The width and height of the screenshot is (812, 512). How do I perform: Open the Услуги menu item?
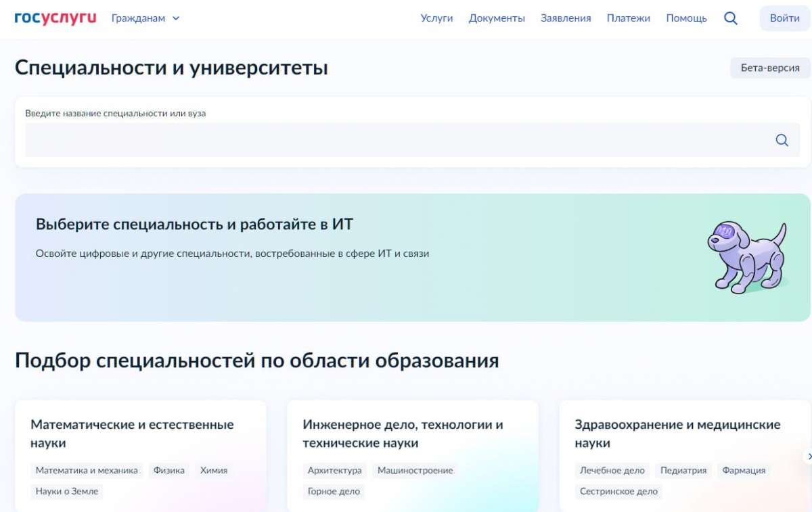coord(436,18)
